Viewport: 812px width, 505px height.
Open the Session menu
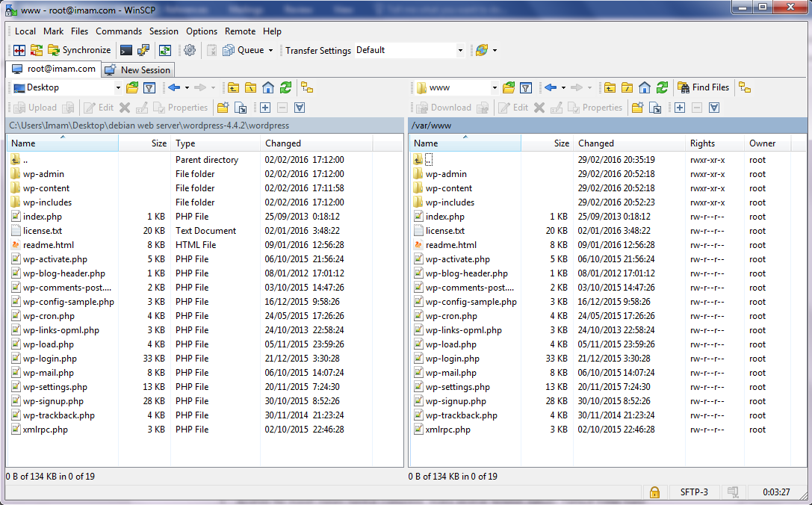[164, 31]
